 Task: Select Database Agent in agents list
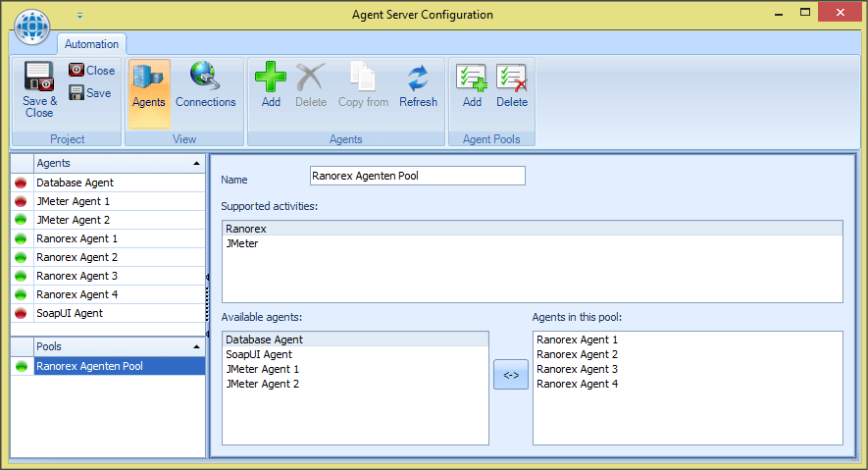coord(119,183)
